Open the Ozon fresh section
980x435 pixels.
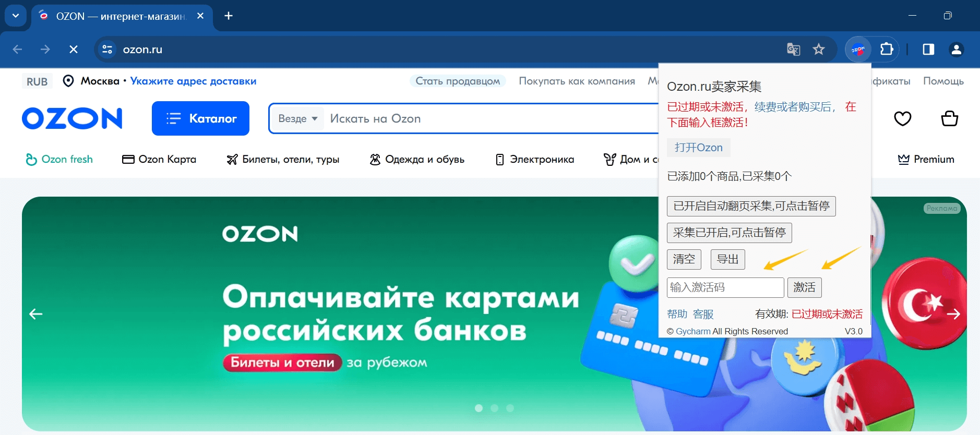59,160
